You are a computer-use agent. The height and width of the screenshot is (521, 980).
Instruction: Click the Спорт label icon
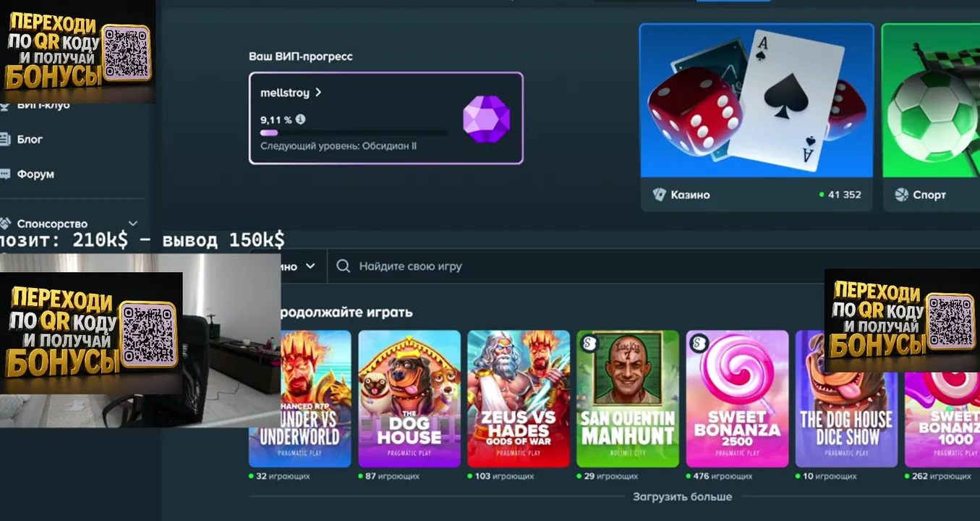point(901,195)
